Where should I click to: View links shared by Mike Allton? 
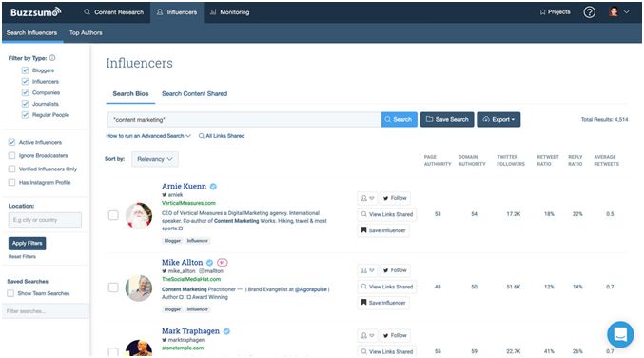click(386, 287)
